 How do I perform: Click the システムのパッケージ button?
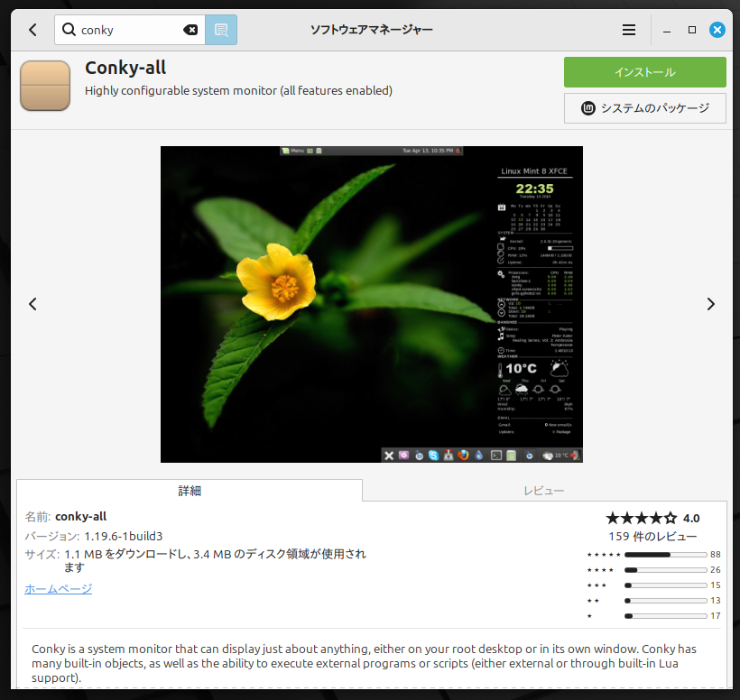tap(644, 108)
